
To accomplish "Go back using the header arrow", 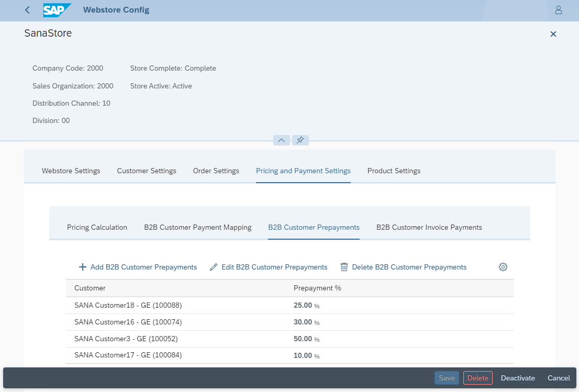I will tap(27, 10).
